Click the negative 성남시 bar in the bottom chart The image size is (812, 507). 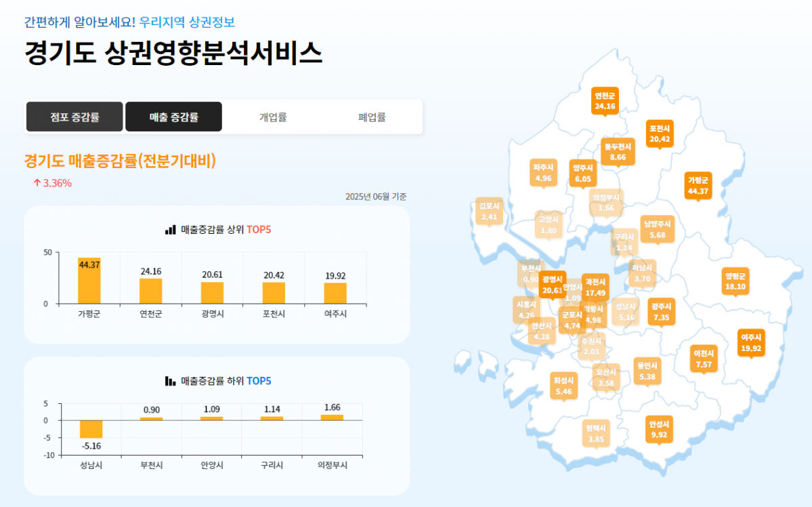(91, 430)
